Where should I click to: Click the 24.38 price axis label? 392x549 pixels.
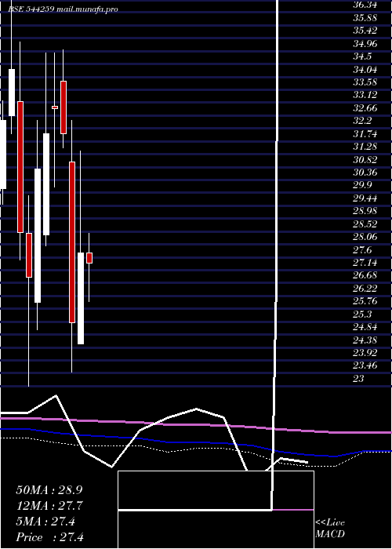(x=365, y=340)
